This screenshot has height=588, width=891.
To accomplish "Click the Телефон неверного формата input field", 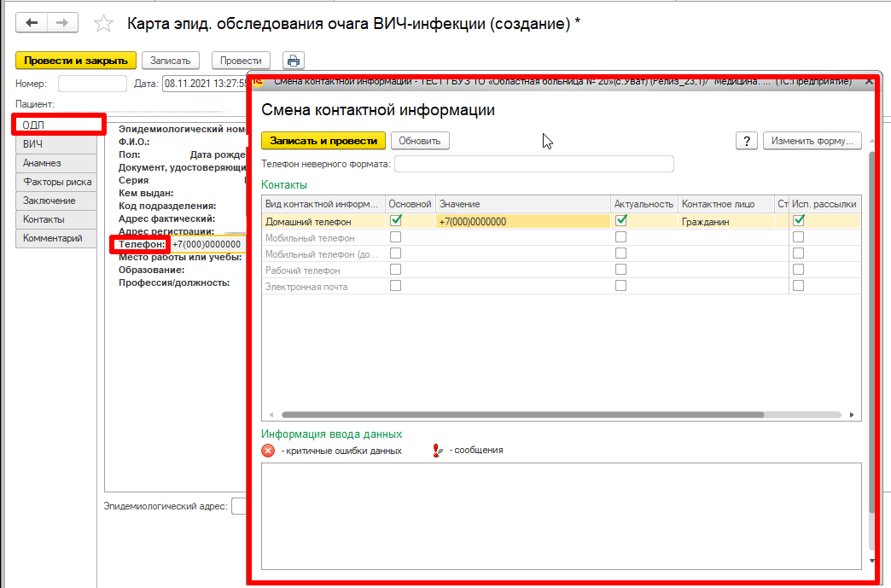I will point(533,164).
